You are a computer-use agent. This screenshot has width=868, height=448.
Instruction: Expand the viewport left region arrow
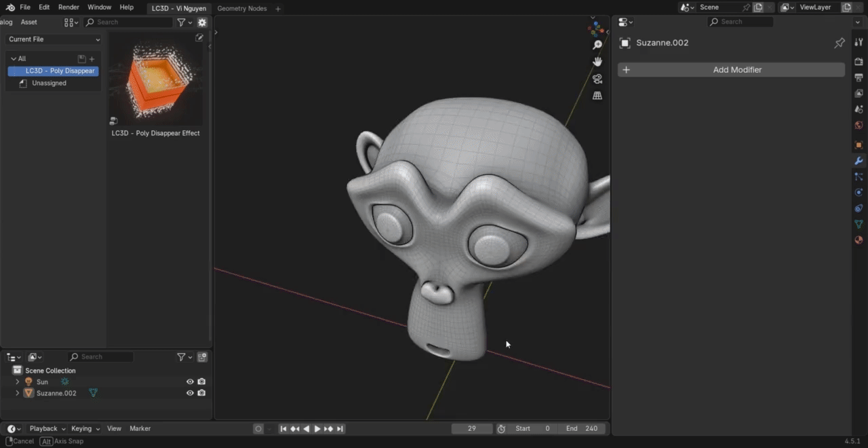coord(216,32)
